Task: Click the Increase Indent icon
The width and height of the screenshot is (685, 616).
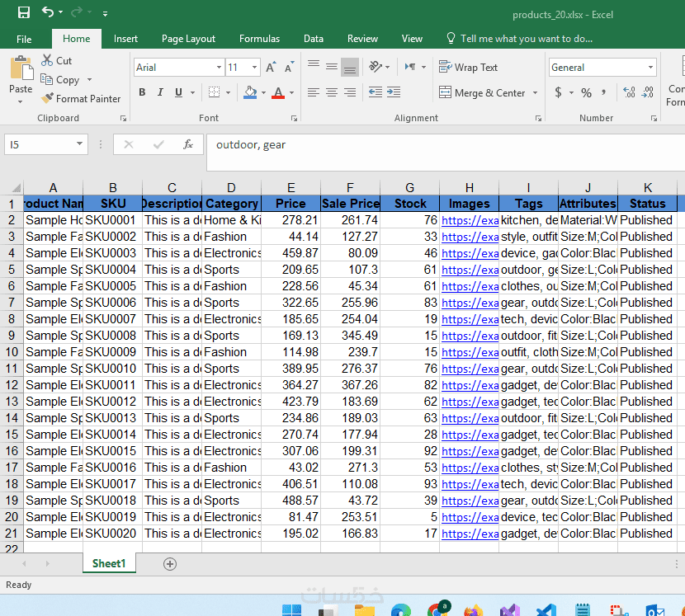Action: click(394, 92)
